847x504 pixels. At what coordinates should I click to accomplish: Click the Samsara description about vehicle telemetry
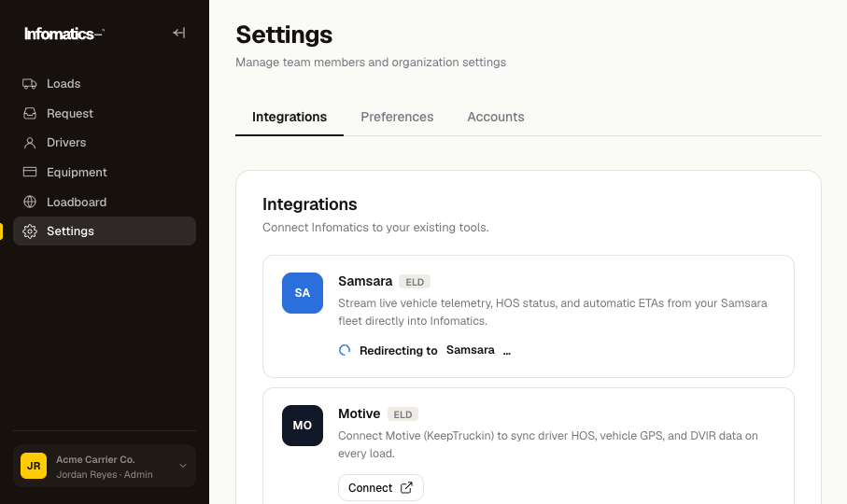(552, 312)
